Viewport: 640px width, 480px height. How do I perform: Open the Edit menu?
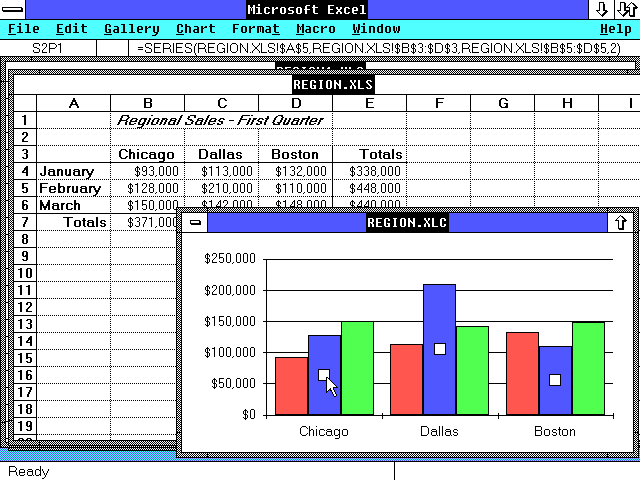pyautogui.click(x=72, y=29)
